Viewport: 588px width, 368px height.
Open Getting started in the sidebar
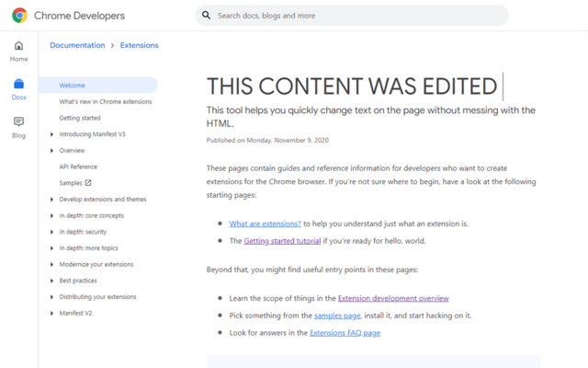click(x=80, y=118)
